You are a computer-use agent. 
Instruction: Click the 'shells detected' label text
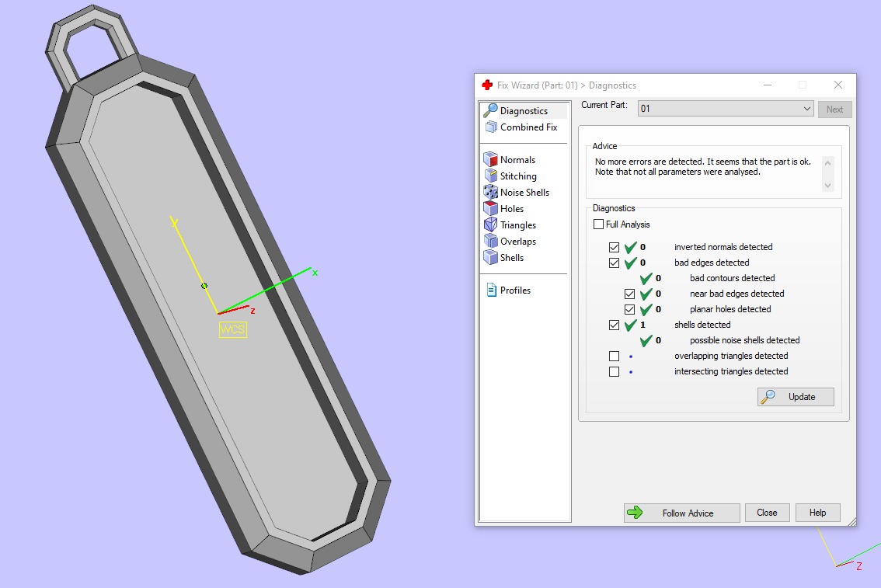coord(702,325)
